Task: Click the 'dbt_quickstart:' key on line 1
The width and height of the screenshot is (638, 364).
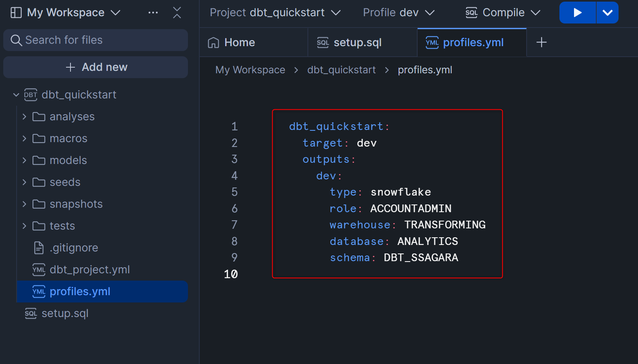Action: point(339,126)
